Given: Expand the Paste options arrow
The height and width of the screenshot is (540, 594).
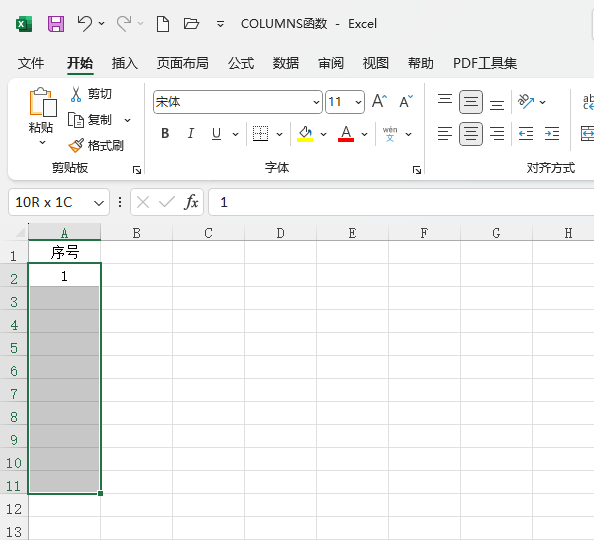Looking at the screenshot, I should (42, 143).
